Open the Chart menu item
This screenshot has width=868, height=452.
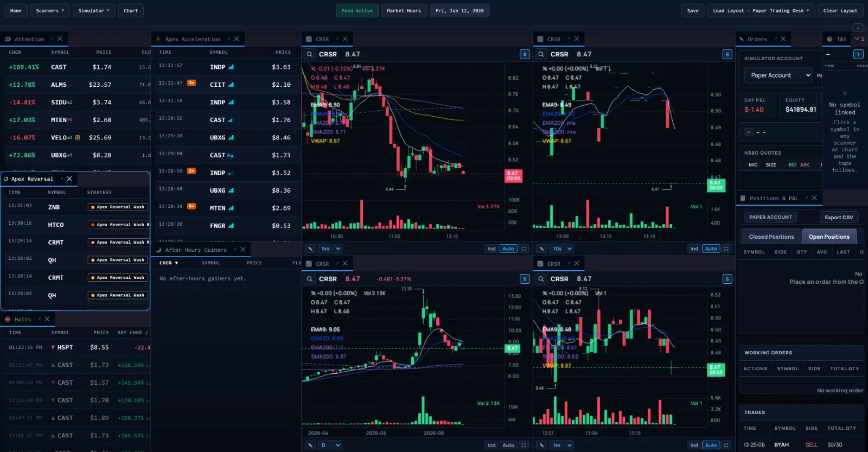click(x=131, y=10)
